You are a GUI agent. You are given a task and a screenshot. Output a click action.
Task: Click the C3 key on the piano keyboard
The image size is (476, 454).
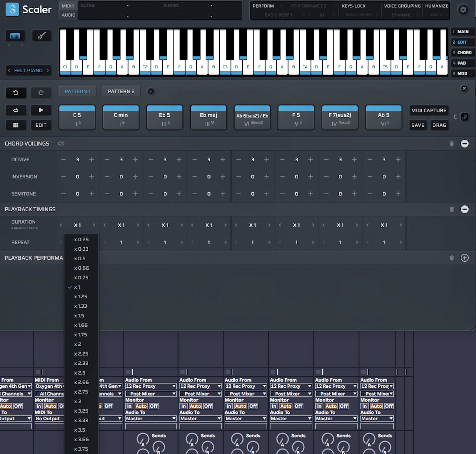tap(225, 67)
